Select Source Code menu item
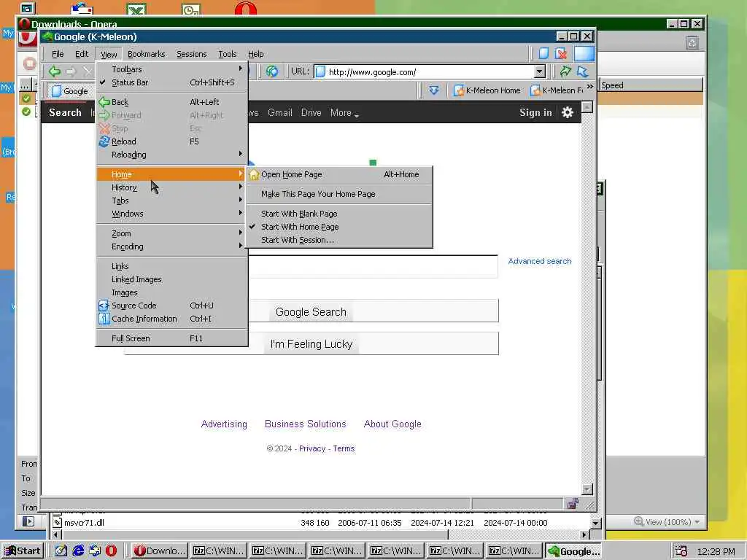This screenshot has height=560, width=747. pyautogui.click(x=171, y=306)
